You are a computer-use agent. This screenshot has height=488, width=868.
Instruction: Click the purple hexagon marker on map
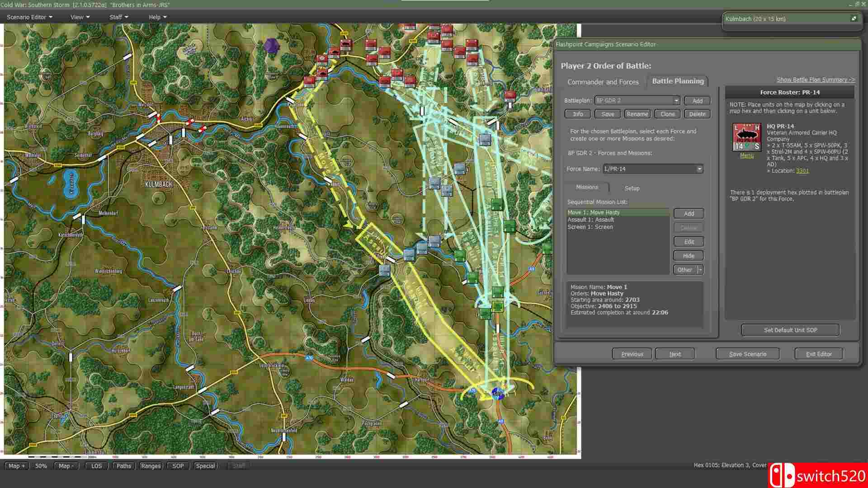(271, 46)
